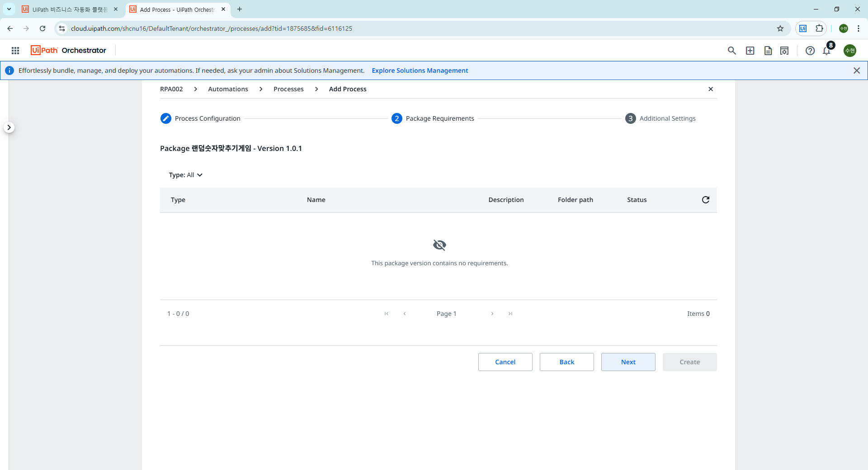This screenshot has width=868, height=470.
Task: Go to the last page of results
Action: 510,314
